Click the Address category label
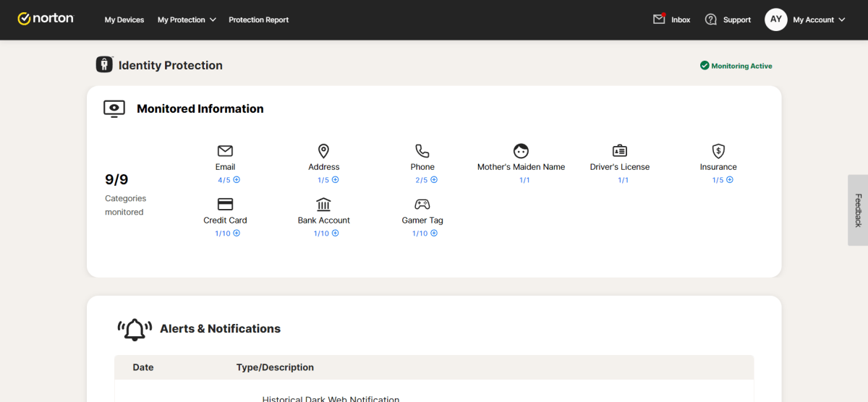Viewport: 868px width, 402px height. 324,167
